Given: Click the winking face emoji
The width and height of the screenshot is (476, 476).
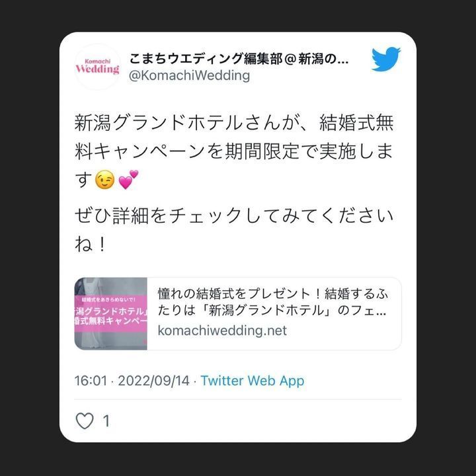Looking at the screenshot, I should (x=104, y=180).
